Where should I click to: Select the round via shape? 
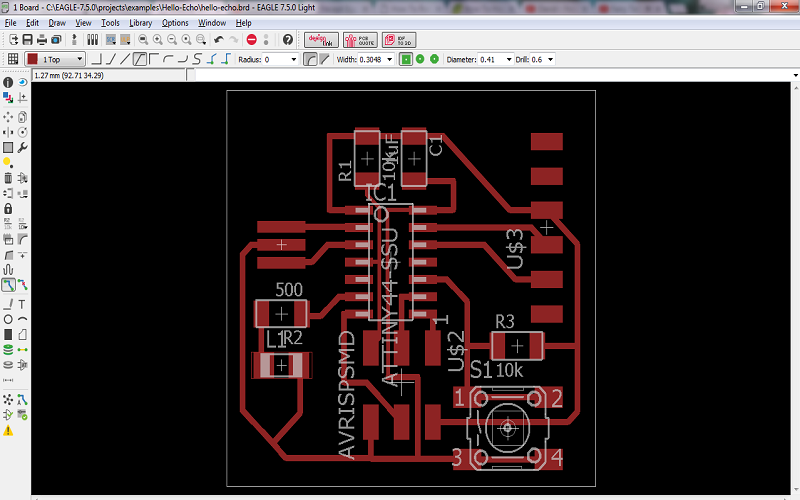pos(420,60)
